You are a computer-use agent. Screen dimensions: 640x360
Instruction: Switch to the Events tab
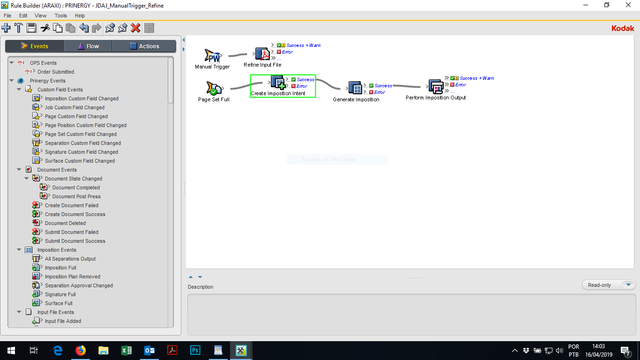(35, 46)
